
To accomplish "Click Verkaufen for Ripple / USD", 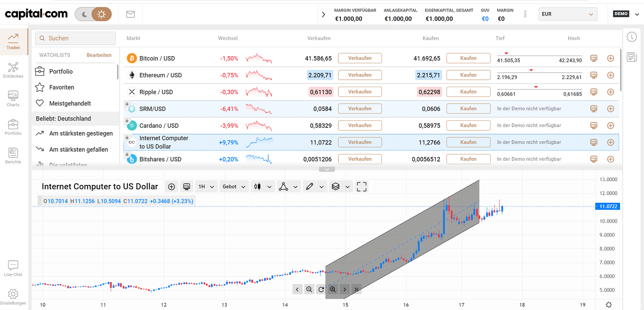I will 360,92.
